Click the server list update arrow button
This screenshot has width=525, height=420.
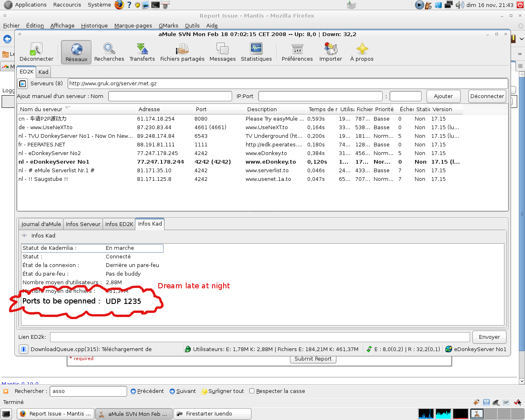[23, 84]
